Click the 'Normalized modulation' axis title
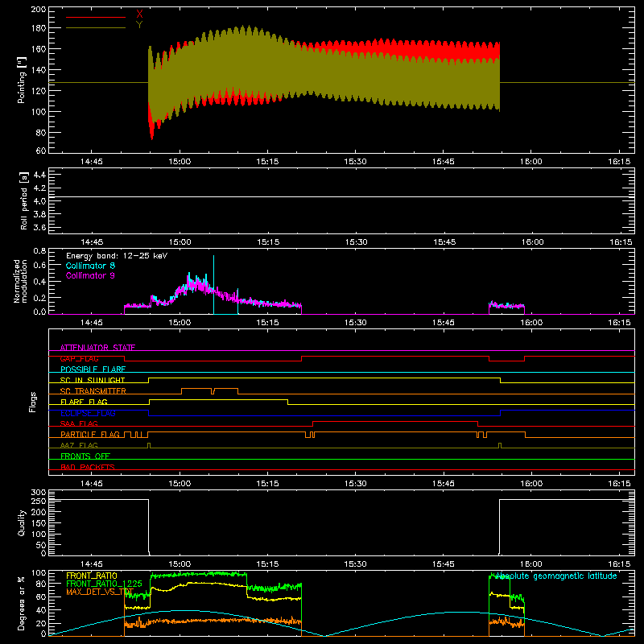The height and width of the screenshot is (644, 644). (x=21, y=281)
